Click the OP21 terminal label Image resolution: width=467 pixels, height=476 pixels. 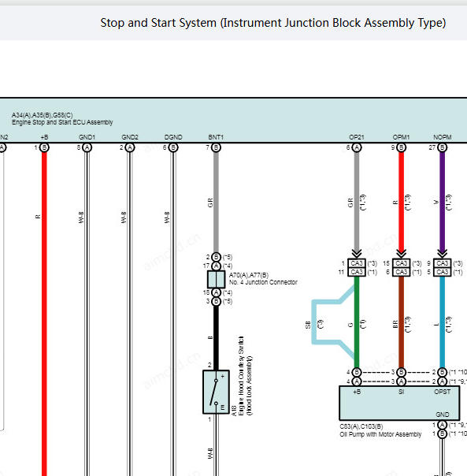357,137
